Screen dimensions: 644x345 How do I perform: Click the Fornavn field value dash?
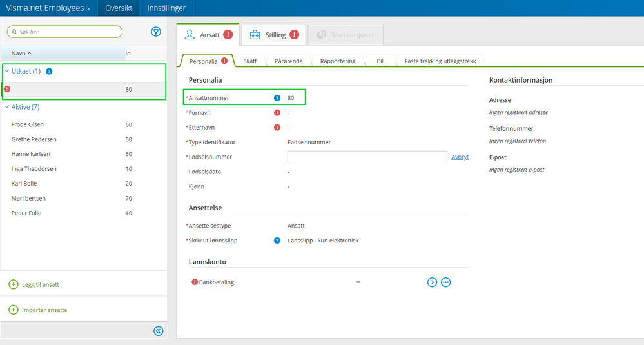pyautogui.click(x=288, y=113)
